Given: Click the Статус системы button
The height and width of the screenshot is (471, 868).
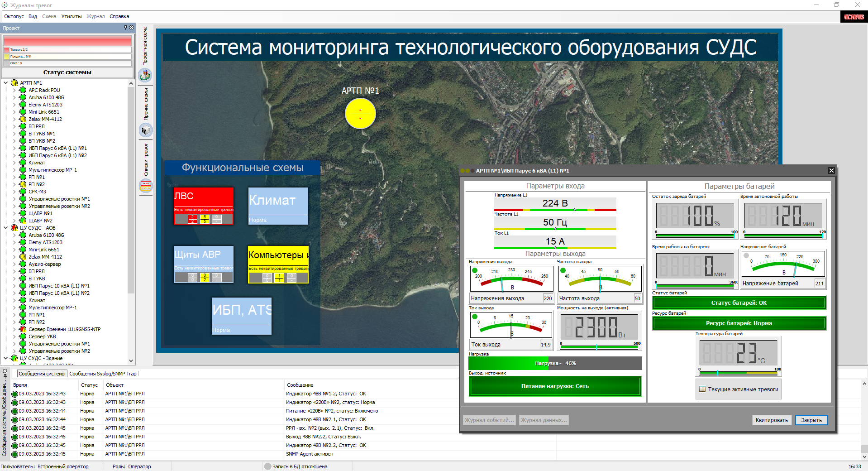Looking at the screenshot, I should click(67, 72).
